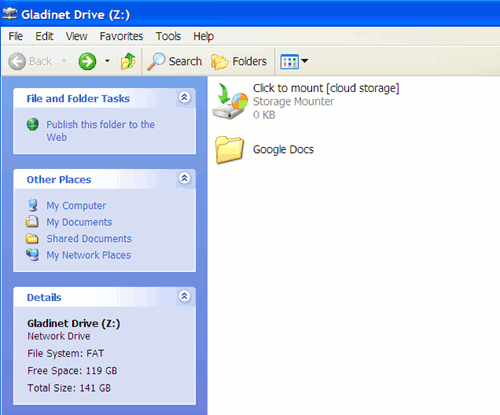Click the Back arrow icon
Screen dimensions: 500x415
17,61
